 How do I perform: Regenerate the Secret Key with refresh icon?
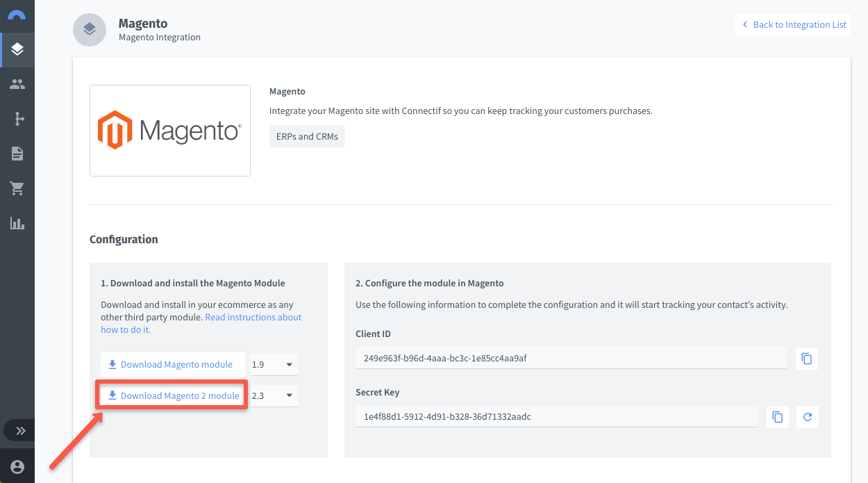pyautogui.click(x=807, y=417)
